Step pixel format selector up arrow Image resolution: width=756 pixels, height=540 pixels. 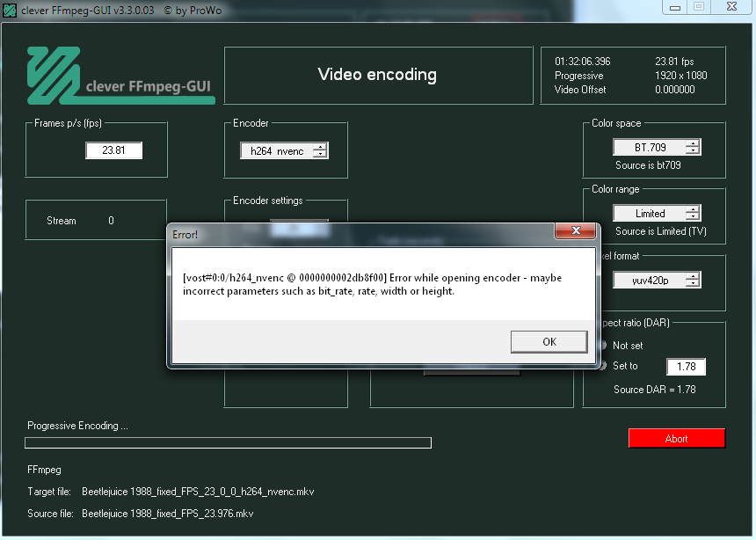693,276
